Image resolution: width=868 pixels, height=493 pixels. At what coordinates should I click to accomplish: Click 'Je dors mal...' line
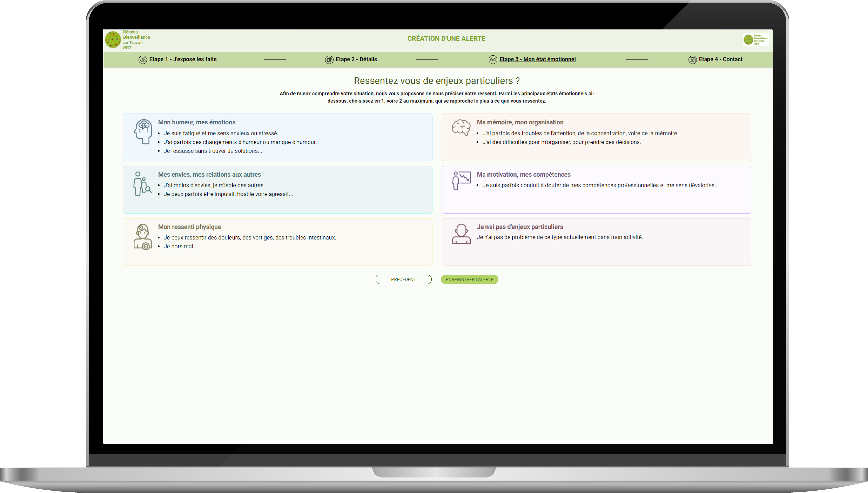click(180, 247)
